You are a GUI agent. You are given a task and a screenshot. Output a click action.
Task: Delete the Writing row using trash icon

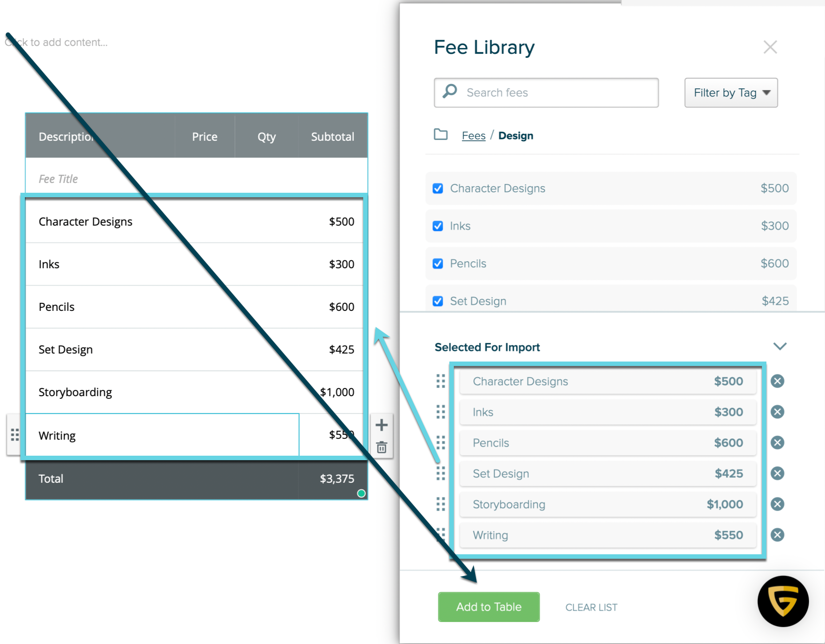[x=381, y=447]
